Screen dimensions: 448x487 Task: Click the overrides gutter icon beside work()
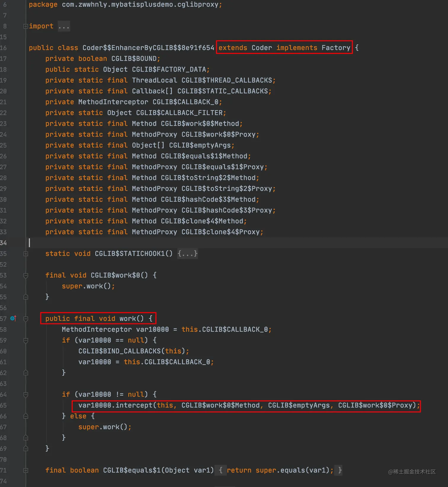point(13,318)
